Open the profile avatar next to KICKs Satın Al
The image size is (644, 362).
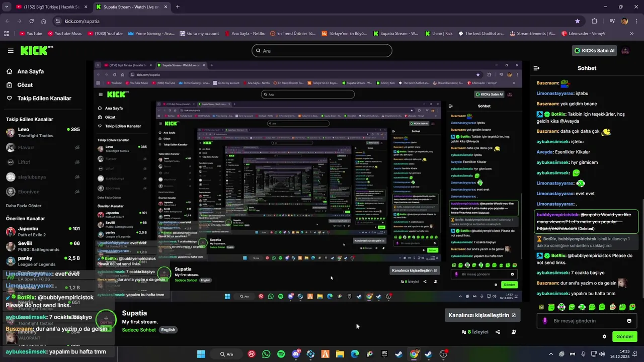pos(625,51)
